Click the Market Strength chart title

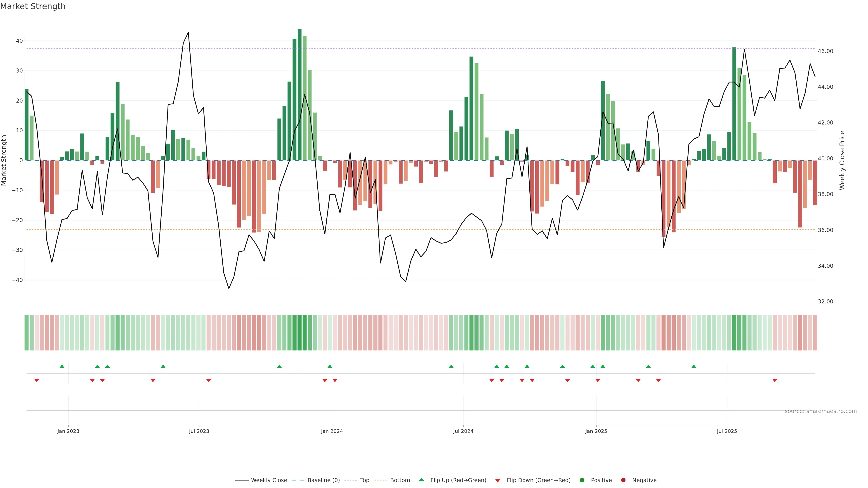(x=33, y=6)
